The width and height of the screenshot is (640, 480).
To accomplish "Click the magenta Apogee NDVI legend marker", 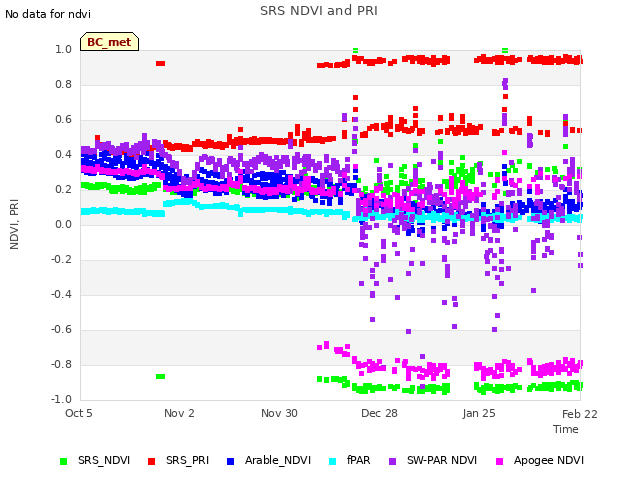I will pos(499,461).
